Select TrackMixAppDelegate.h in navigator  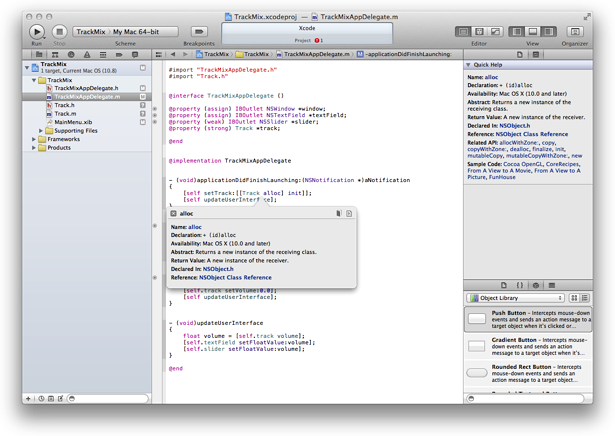86,88
